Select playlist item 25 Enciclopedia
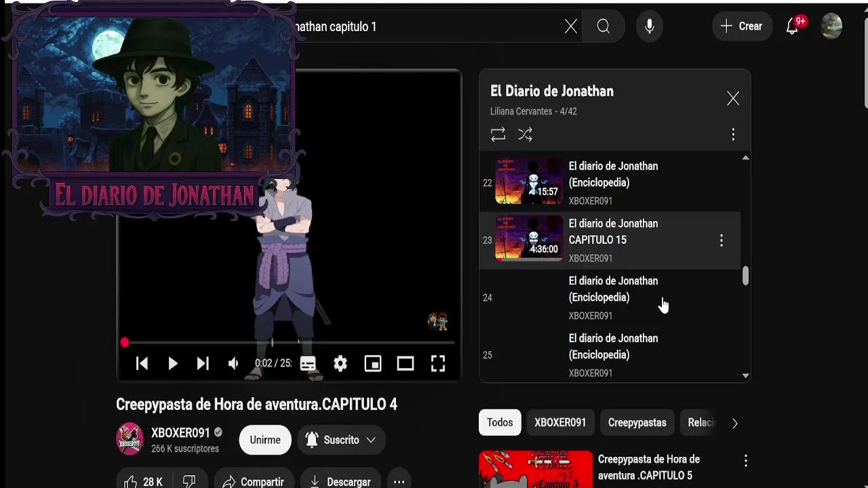 coord(610,354)
